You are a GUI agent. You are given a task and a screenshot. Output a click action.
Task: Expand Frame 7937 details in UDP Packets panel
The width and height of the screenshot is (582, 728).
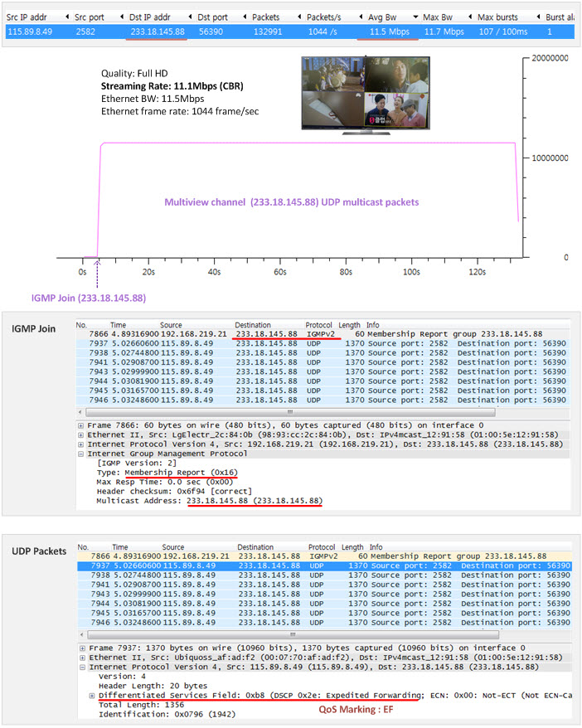click(82, 648)
